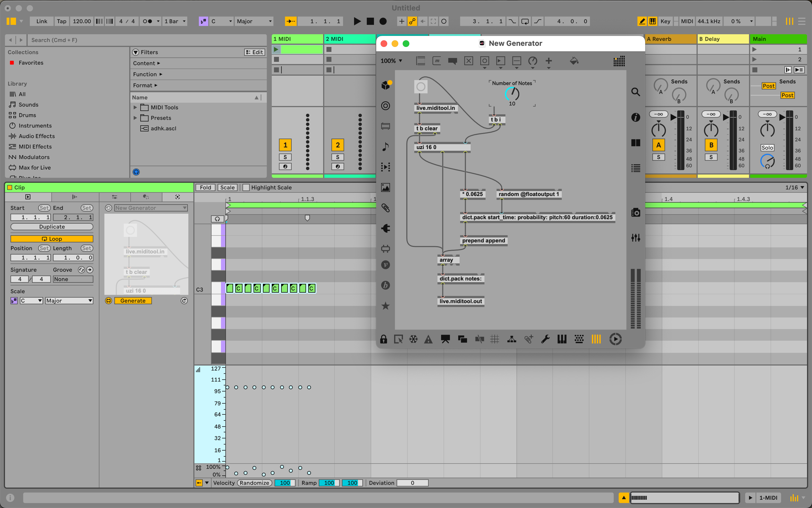Open the Max paperclip snippets icon
The image size is (812, 508).
pos(386,208)
